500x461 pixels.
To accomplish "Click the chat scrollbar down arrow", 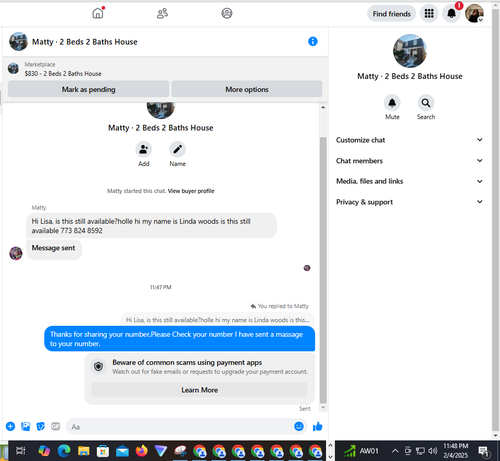I will point(323,407).
